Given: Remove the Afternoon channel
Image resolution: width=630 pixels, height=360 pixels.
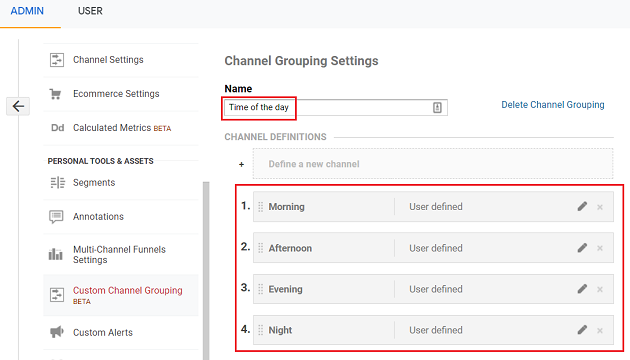Looking at the screenshot, I should [600, 248].
